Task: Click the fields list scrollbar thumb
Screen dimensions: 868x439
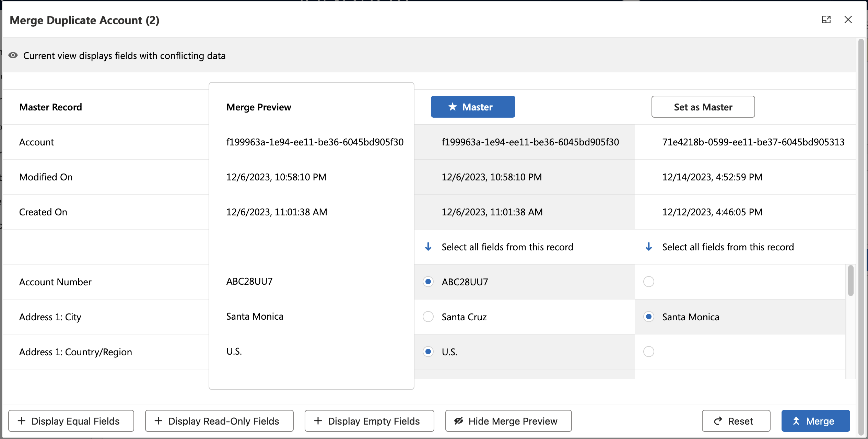Action: (x=851, y=280)
